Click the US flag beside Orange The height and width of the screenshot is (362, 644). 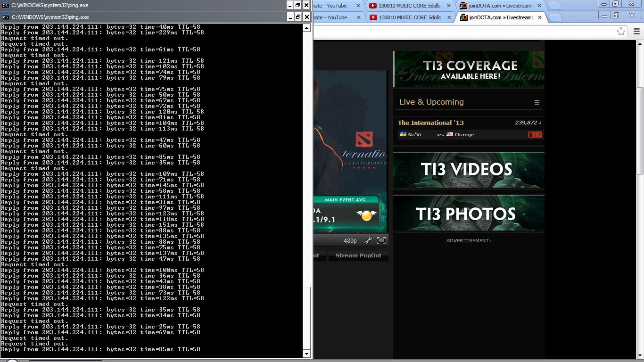450,134
